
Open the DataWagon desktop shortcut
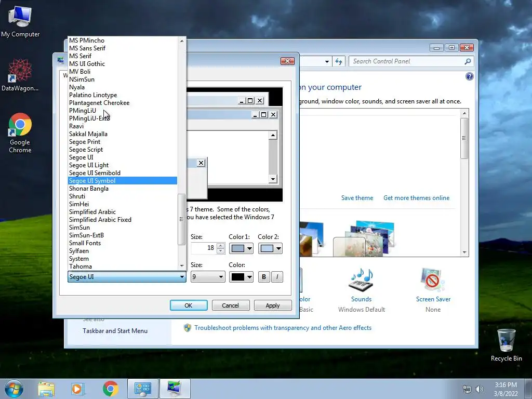coord(20,75)
